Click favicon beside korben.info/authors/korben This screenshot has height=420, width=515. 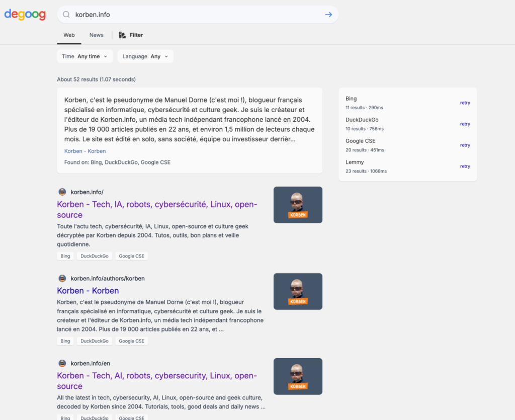62,279
